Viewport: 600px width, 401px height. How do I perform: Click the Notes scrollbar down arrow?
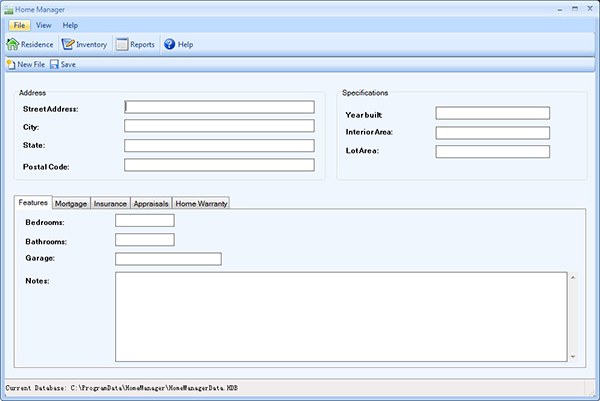coord(573,357)
